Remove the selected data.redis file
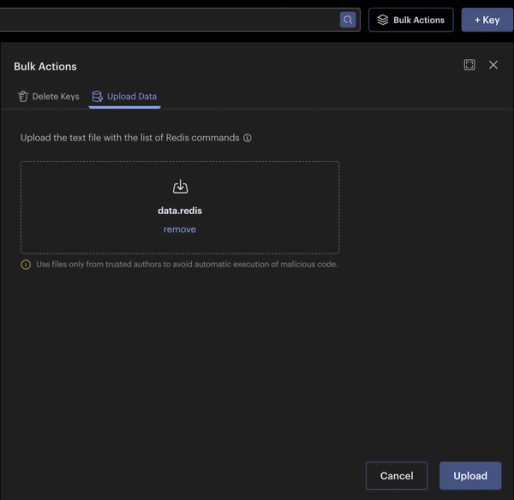 tap(180, 229)
